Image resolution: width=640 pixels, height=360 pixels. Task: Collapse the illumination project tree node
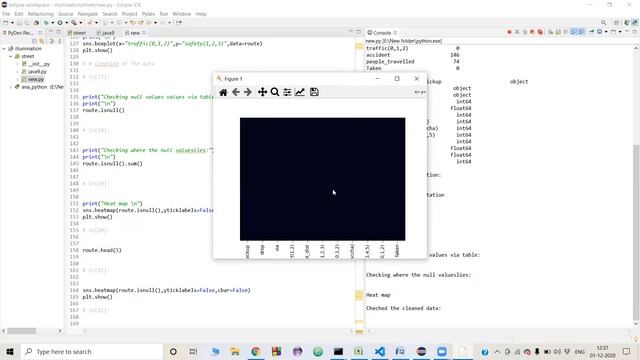click(4, 49)
